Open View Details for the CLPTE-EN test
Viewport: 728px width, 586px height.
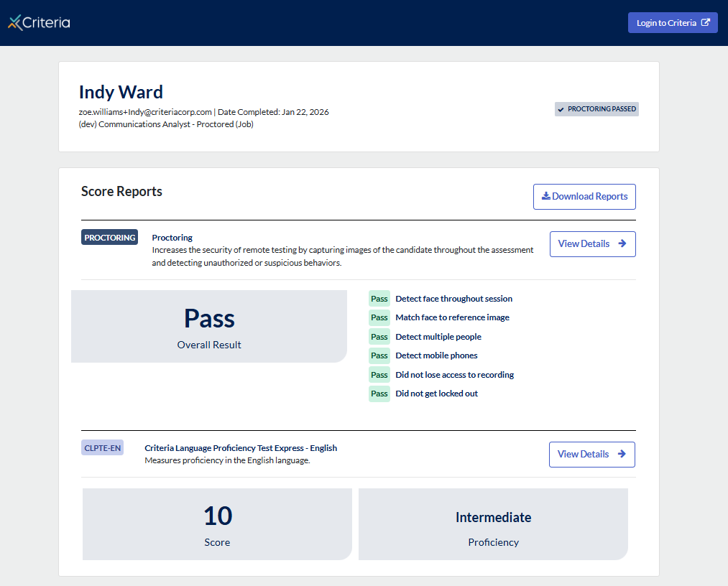(x=592, y=455)
